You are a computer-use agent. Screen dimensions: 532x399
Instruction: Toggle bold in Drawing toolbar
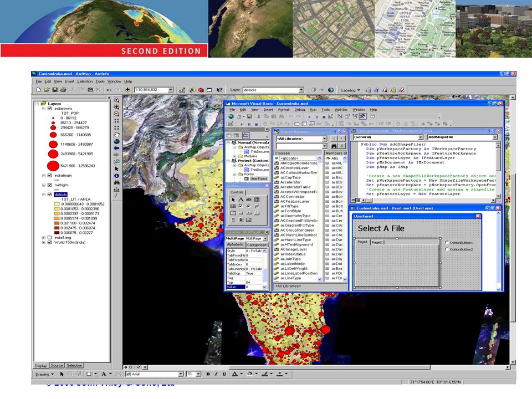coord(208,374)
